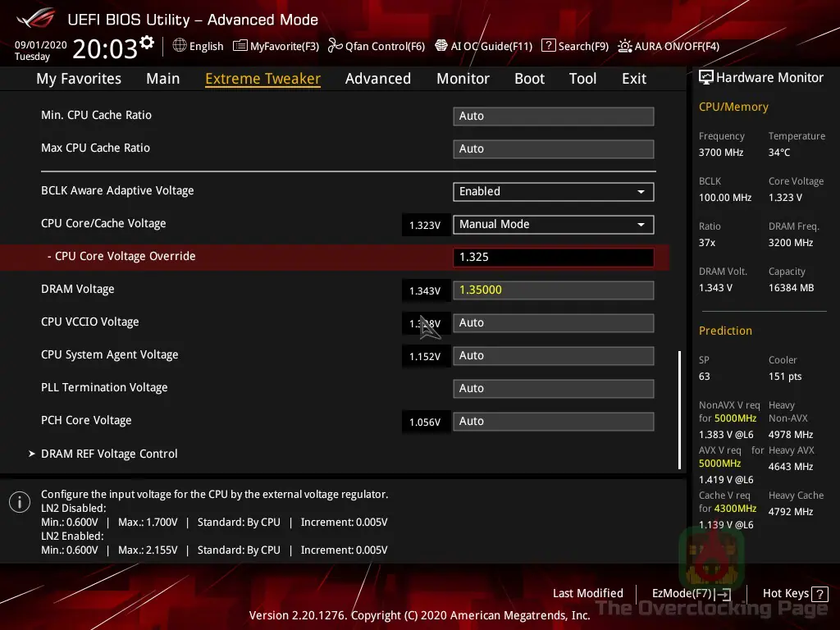Open the BIOS Search function

tap(574, 46)
